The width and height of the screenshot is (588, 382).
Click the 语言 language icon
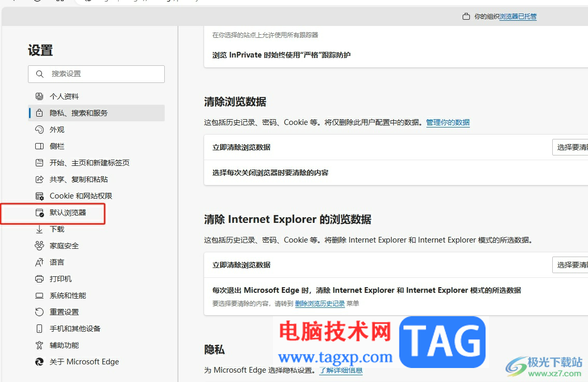point(39,262)
